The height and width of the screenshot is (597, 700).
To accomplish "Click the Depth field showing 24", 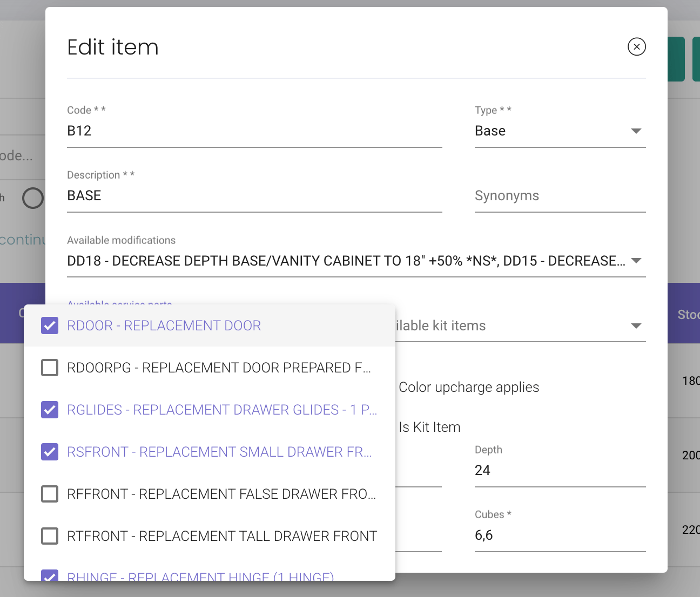I will (560, 470).
